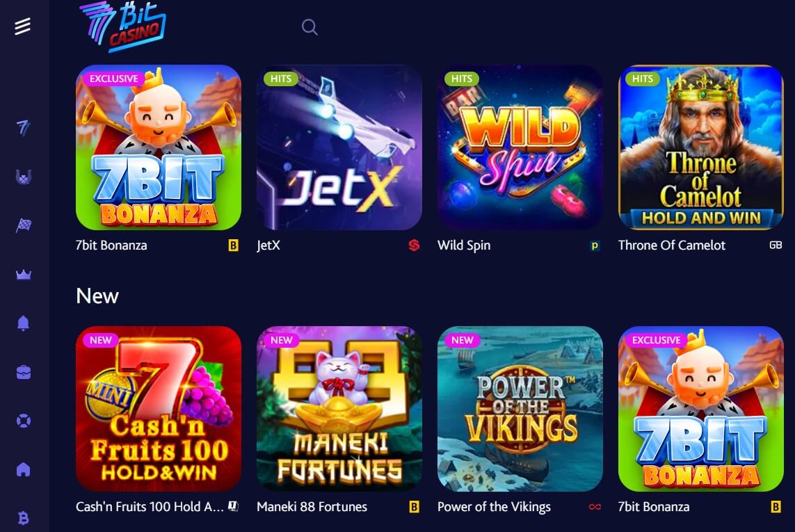This screenshot has width=795, height=532.
Task: Click the checkered flag tournaments icon
Action: [24, 225]
